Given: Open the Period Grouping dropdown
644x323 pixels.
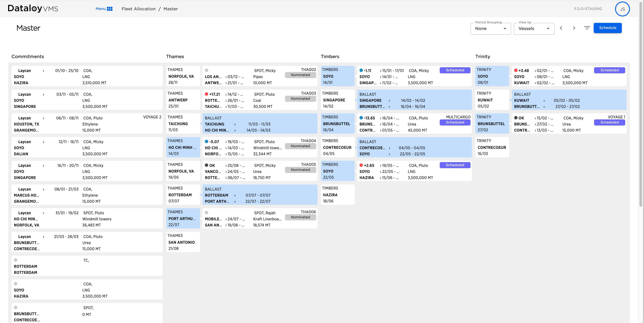Looking at the screenshot, I should tap(490, 28).
